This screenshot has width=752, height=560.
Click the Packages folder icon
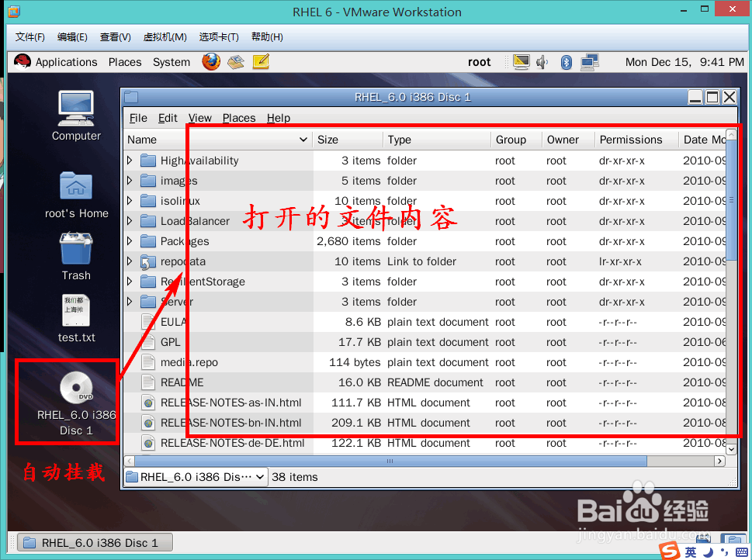[x=148, y=241]
